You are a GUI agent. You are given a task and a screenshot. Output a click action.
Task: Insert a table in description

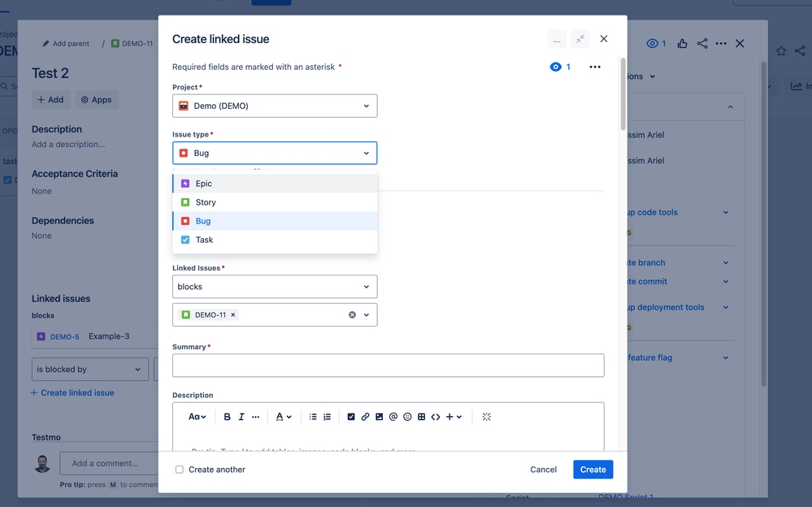tap(422, 417)
